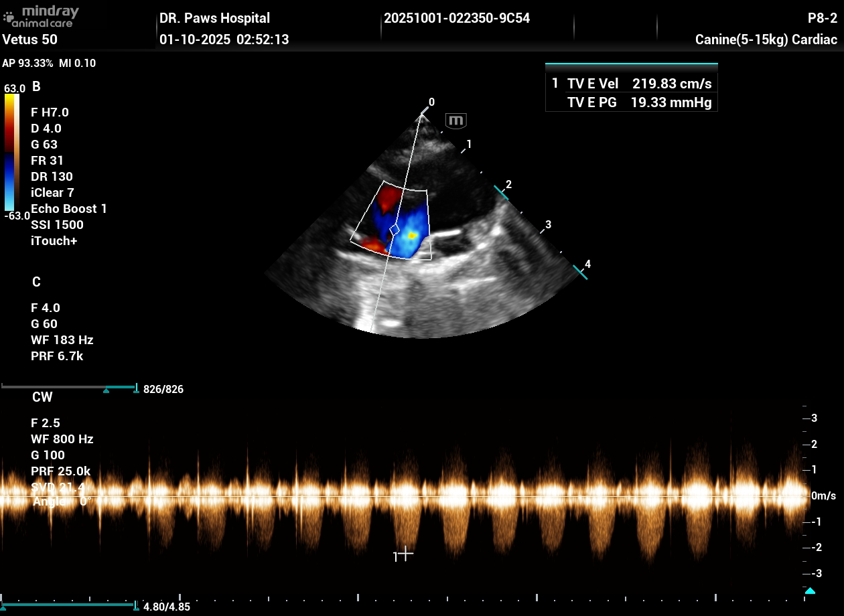Select the caliper cross labeled 1 on the spectrum
This screenshot has width=844, height=616.
click(406, 554)
